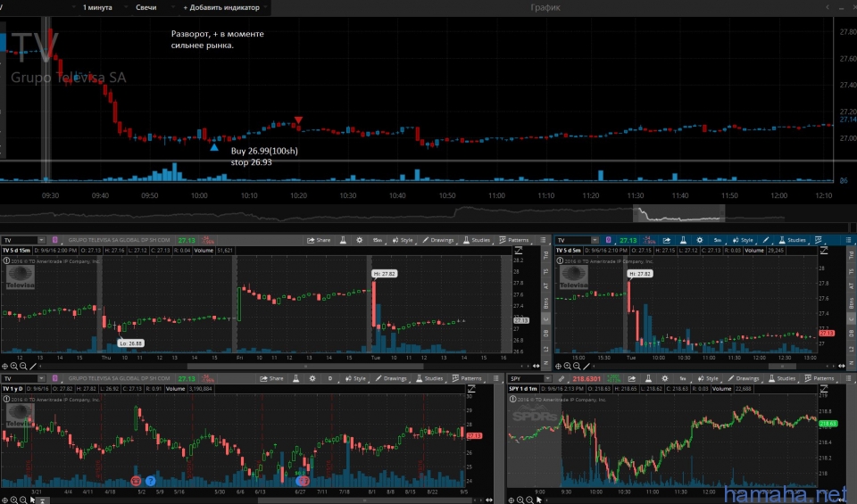This screenshot has width=857, height=504.
Task: Click 'Lo: 26.88' label on TV 15m chart
Action: 130,343
